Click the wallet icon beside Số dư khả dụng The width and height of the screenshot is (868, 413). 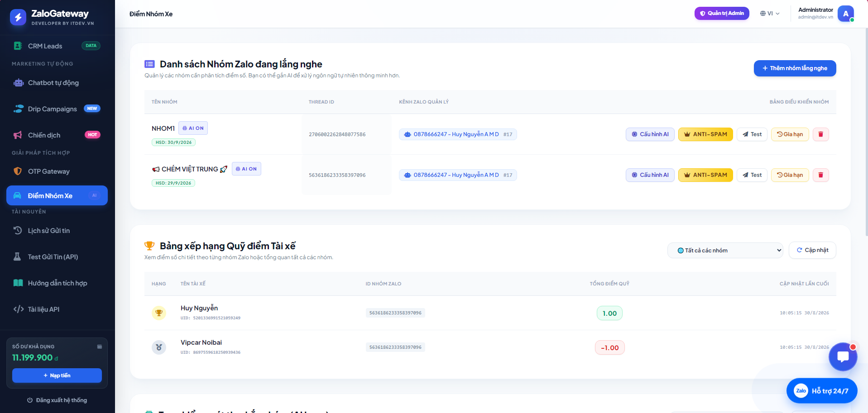(x=100, y=347)
